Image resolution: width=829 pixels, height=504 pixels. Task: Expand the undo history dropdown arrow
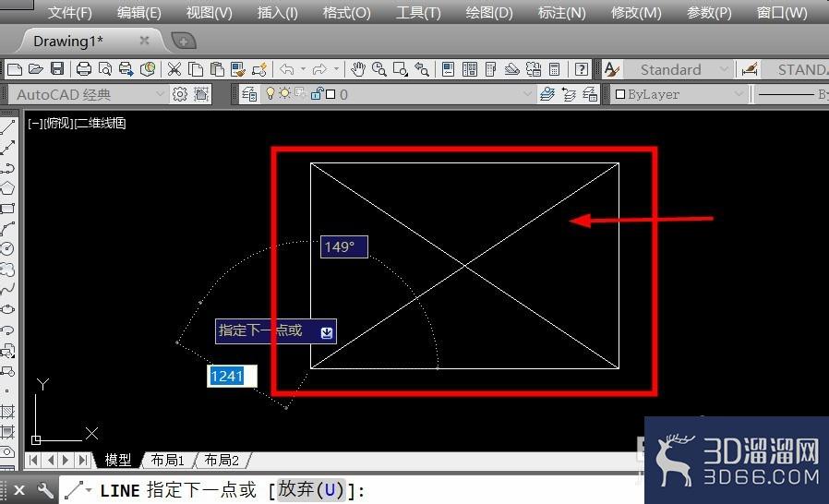pos(303,69)
